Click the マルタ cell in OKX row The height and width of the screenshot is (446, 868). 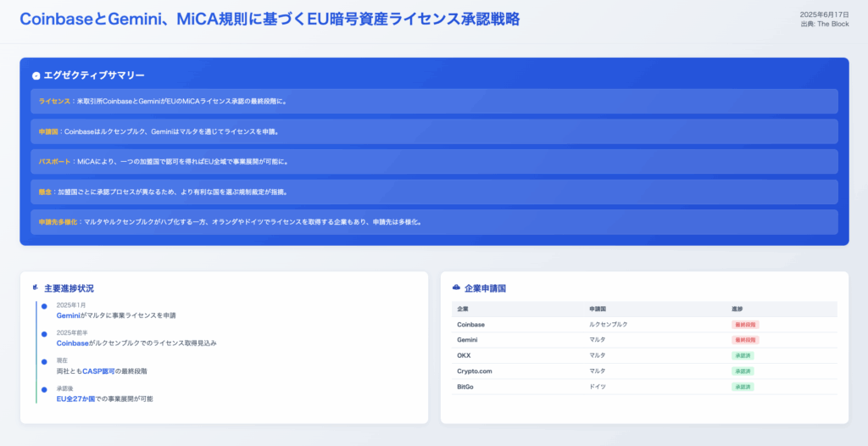pyautogui.click(x=598, y=355)
